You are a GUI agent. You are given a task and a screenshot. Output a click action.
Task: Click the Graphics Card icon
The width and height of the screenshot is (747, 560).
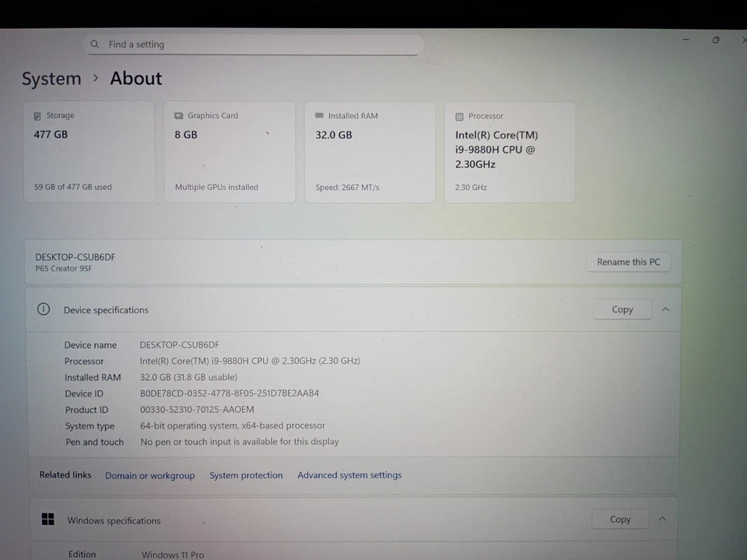[179, 115]
